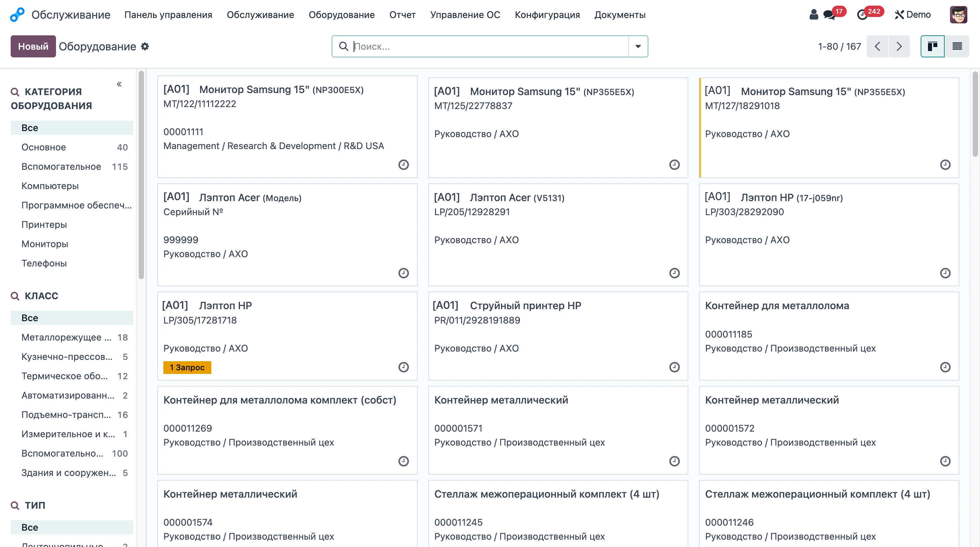Open the Odoo app home logo
Image resolution: width=980 pixels, height=547 pixels.
(x=17, y=14)
